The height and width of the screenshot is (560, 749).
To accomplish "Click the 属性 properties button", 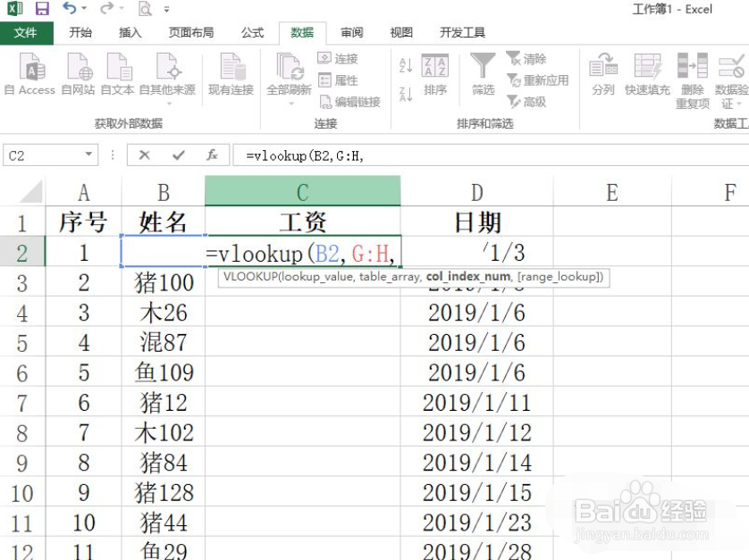I will coord(338,80).
